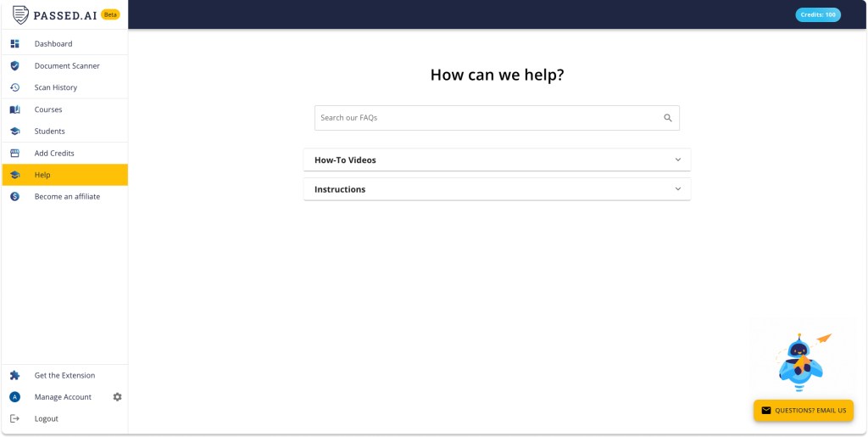Click the Students graduation cap icon
Screen dimensions: 868x437
point(15,132)
